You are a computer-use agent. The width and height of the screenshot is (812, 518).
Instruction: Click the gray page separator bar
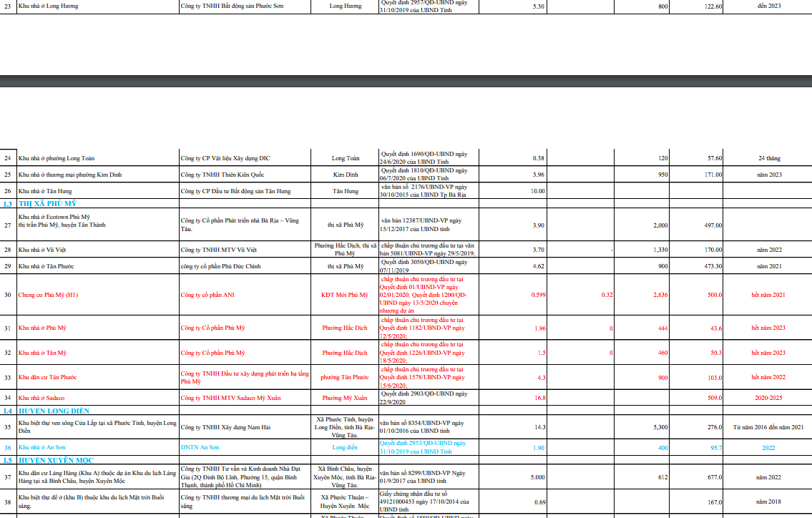[406, 82]
